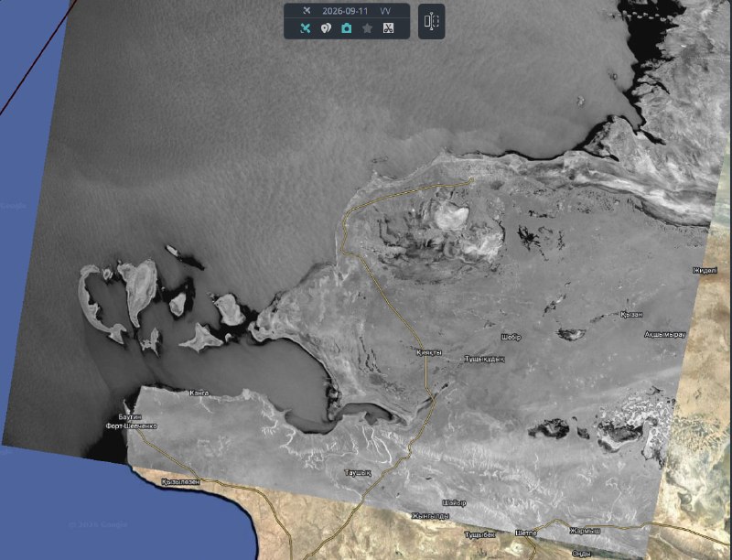Viewport: 732px width, 560px height.
Task: Select the Тұщықұдық map label
Action: coord(485,359)
